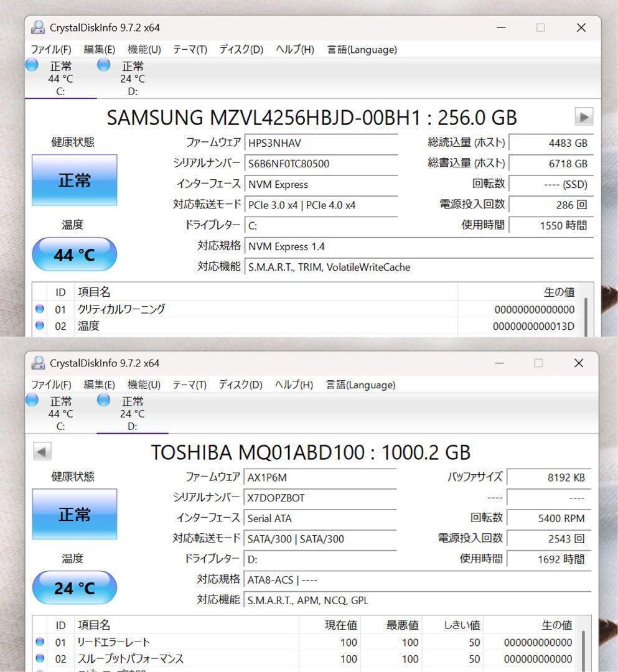Select the blue status dot for drive C:
Viewport: 618px width, 672px height.
click(x=32, y=65)
